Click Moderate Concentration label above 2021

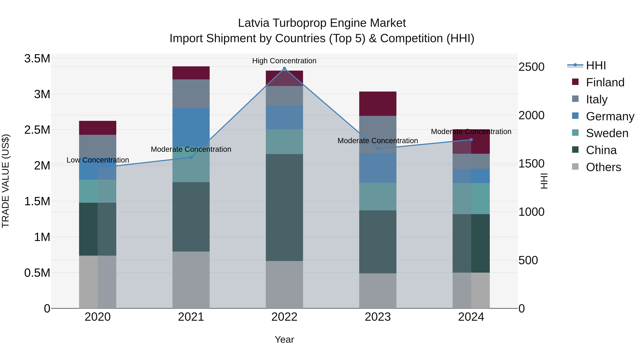[191, 149]
